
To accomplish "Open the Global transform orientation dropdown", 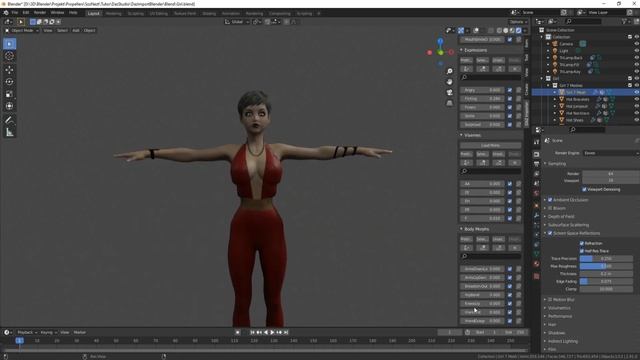I will pos(237,22).
